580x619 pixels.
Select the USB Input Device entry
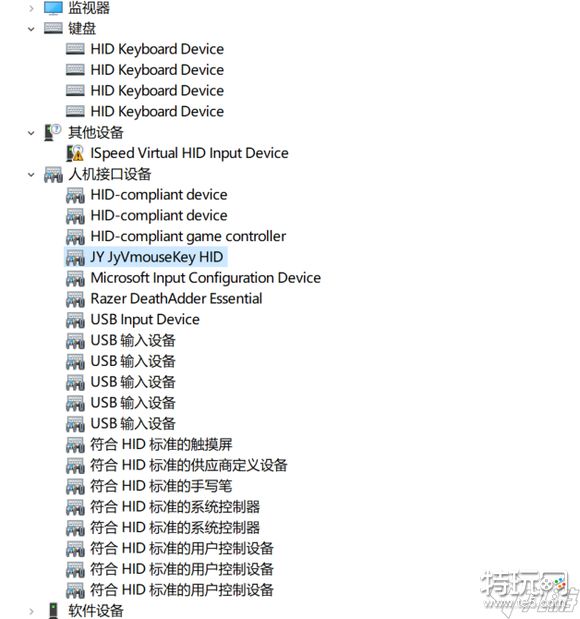(145, 319)
